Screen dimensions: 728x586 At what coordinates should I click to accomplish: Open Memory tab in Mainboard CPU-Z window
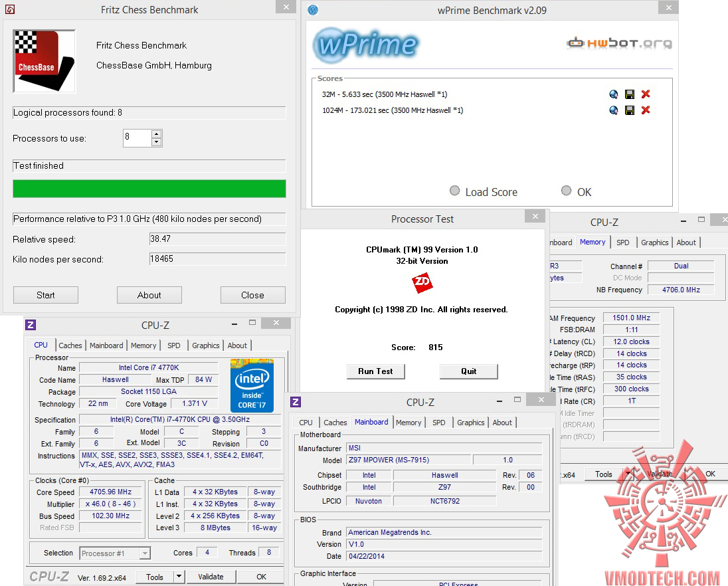pyautogui.click(x=409, y=422)
